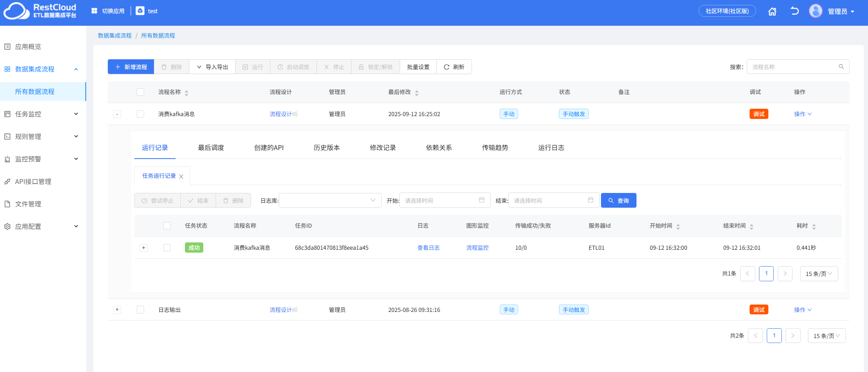Screen dimensions: 868x372
Task: Close the 任务运行记录 tab with X icon
Action: (181, 177)
